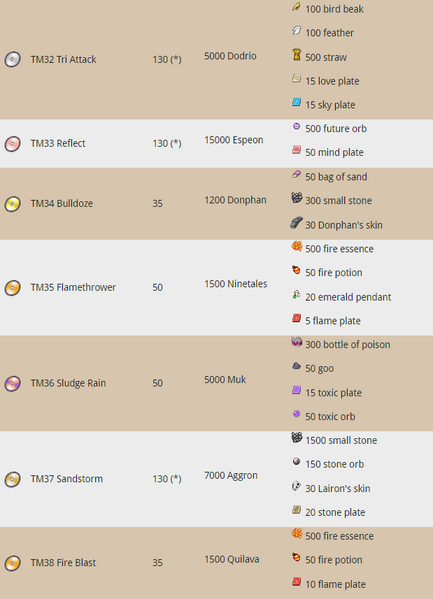Click the bottle of poison icon
This screenshot has width=433, height=599.
pos(297,342)
